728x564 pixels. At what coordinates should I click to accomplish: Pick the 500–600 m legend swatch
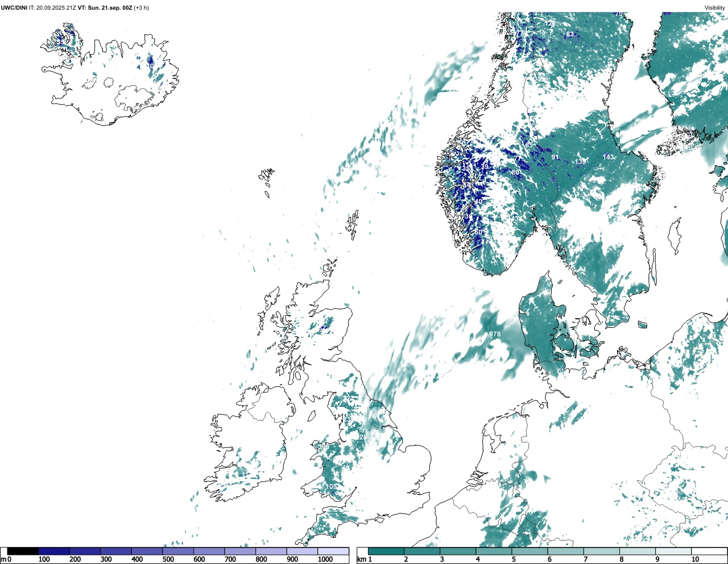(178, 551)
